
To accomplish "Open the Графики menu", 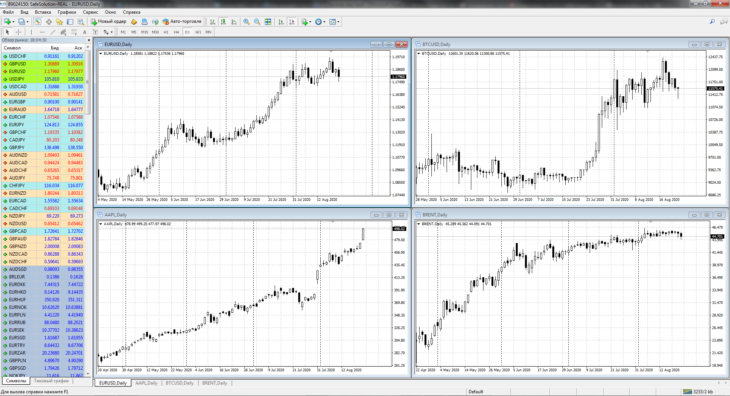I will (x=67, y=12).
